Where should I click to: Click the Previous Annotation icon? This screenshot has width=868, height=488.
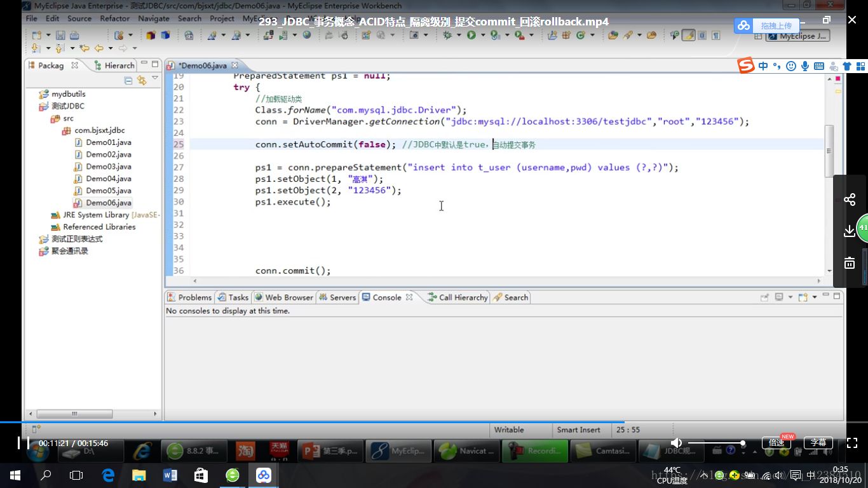tap(60, 48)
